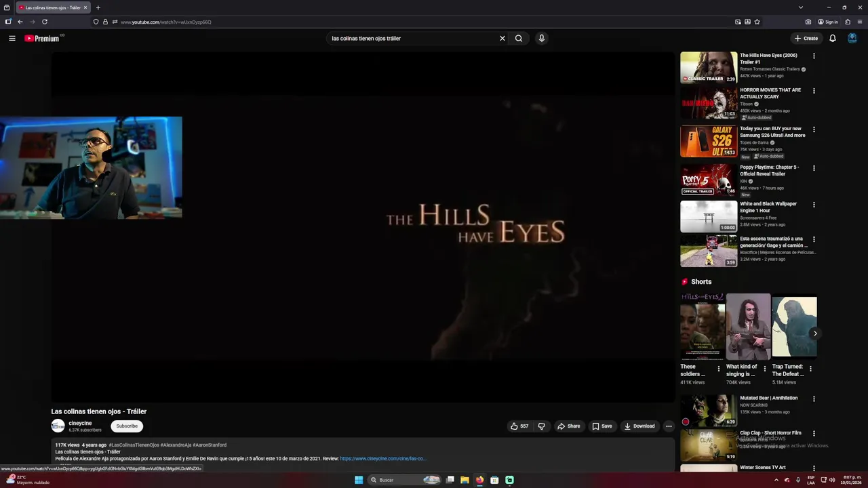Dislike the Las colinas tienen ojos trailer

(x=541, y=426)
